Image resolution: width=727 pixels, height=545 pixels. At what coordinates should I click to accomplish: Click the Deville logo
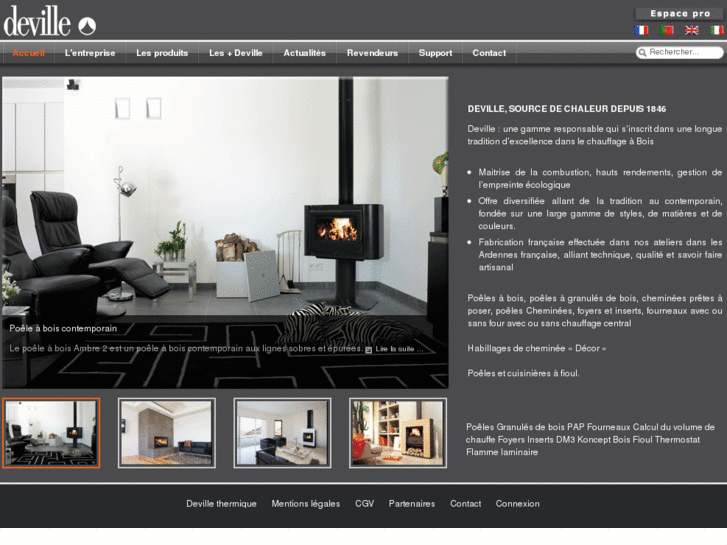50,21
